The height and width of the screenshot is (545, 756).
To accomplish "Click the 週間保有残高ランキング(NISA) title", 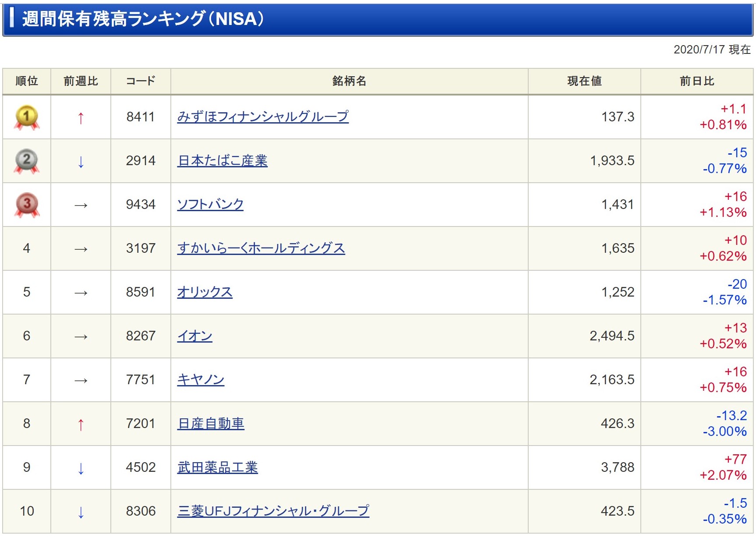I will (143, 19).
